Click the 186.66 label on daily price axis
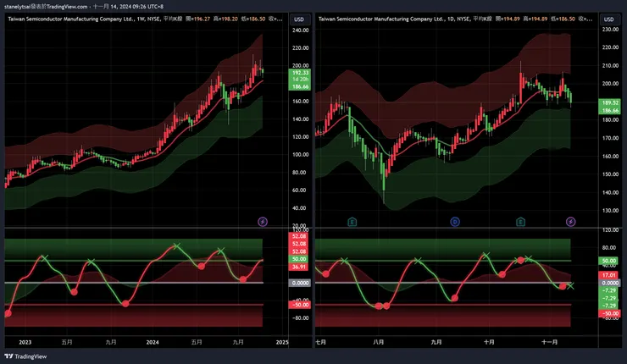 610,110
